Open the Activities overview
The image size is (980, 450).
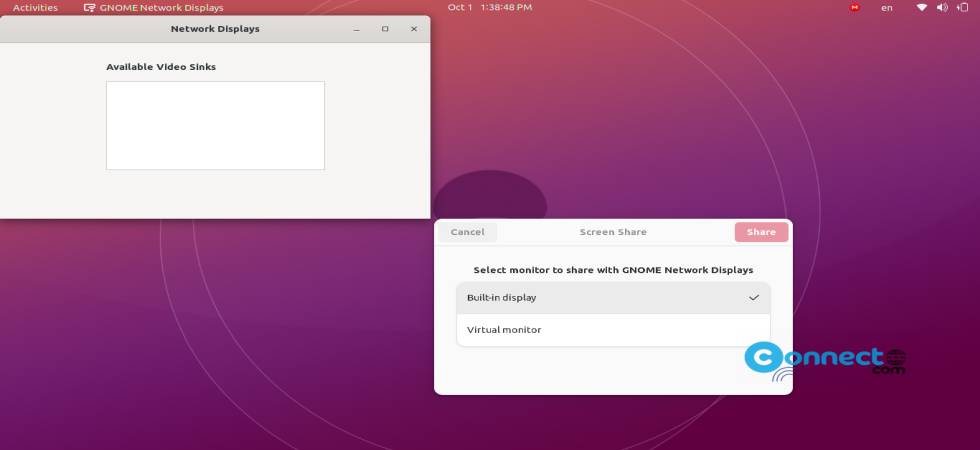[35, 8]
